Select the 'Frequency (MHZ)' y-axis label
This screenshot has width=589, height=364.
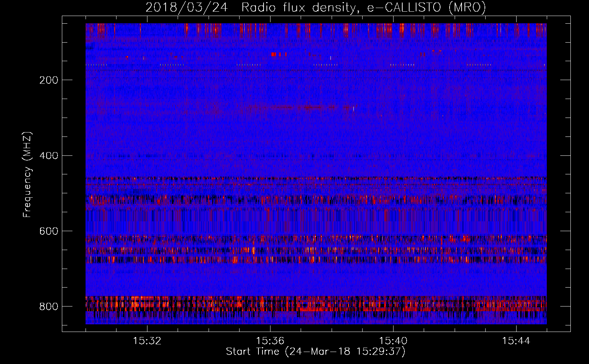[x=27, y=175]
